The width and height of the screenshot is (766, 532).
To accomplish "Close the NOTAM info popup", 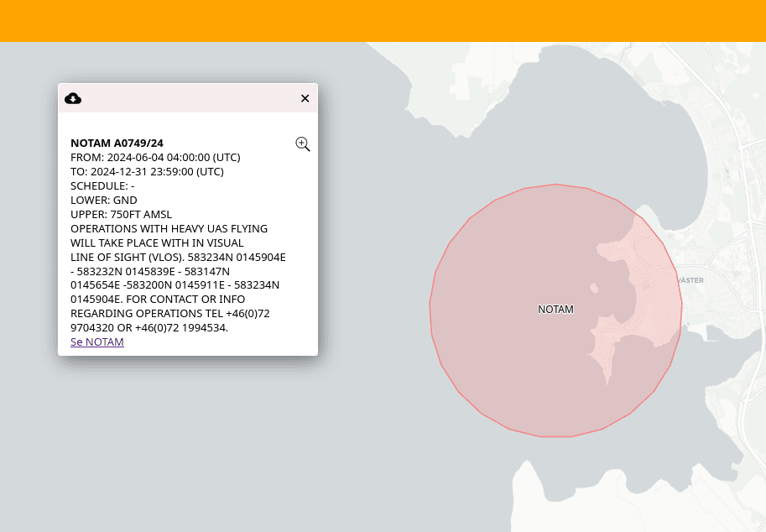I will click(305, 98).
